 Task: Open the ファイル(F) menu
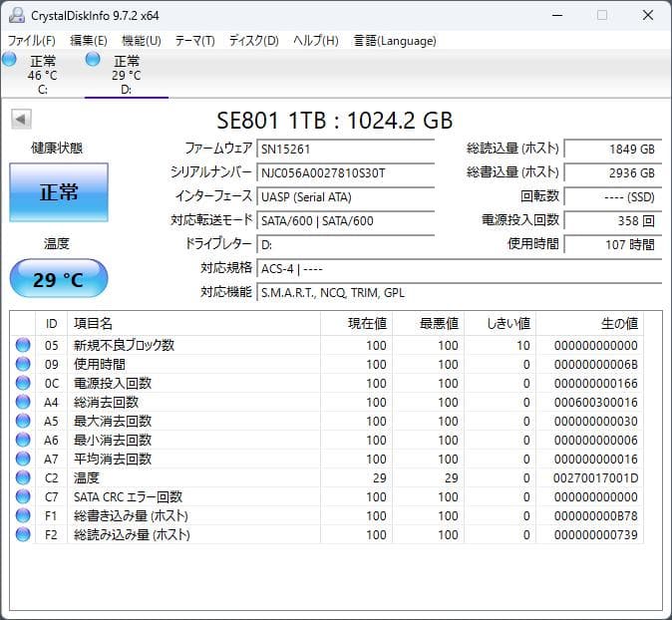click(x=32, y=41)
